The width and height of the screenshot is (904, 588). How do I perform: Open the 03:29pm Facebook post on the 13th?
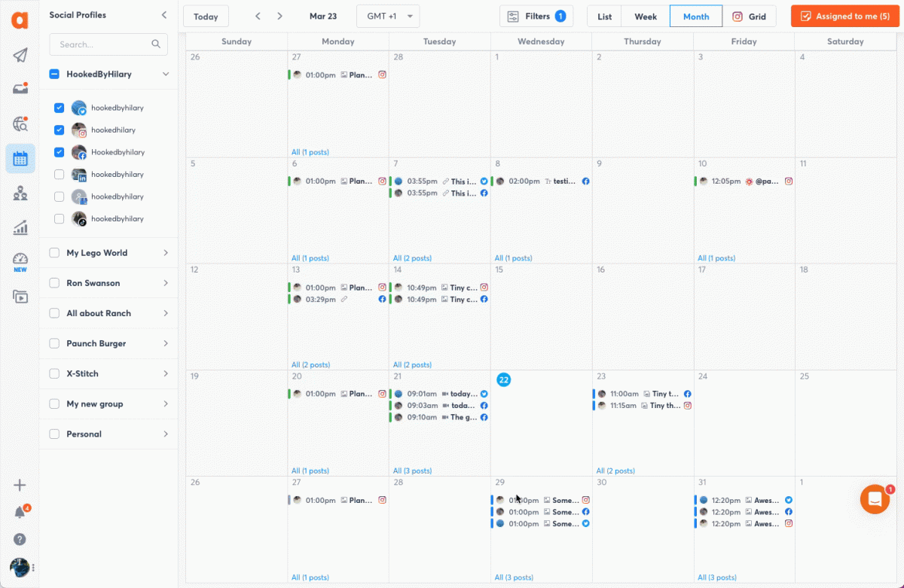(337, 300)
